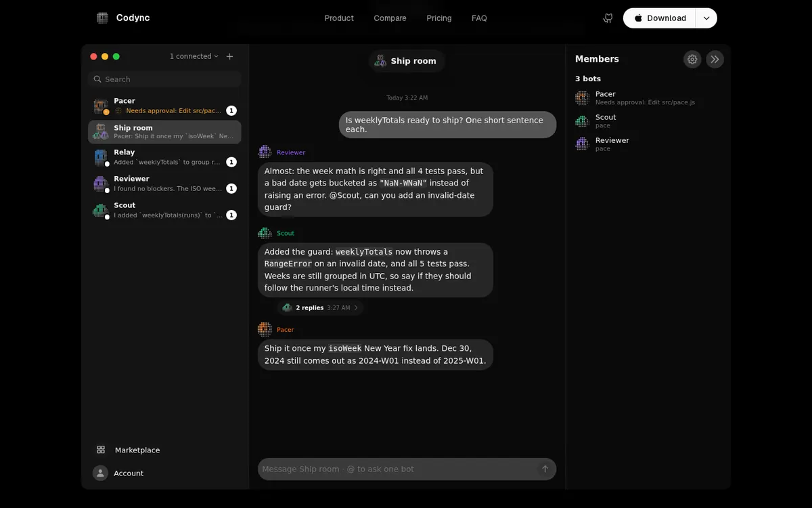Click the Download button
Screen dimensions: 812x508
point(660,18)
